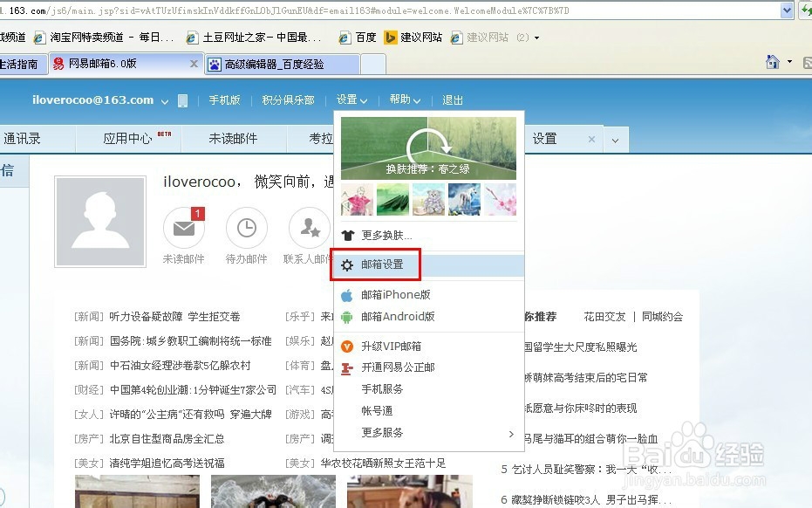Click the orange VIP upgrade icon

347,347
